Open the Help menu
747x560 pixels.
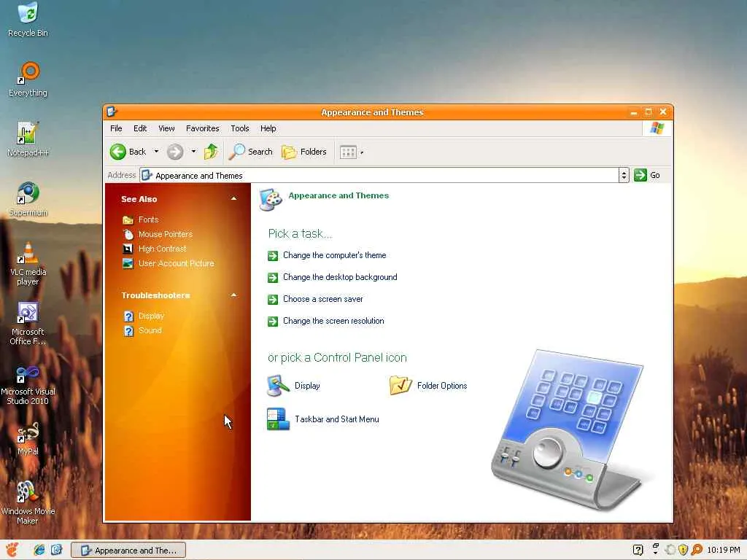pos(268,128)
